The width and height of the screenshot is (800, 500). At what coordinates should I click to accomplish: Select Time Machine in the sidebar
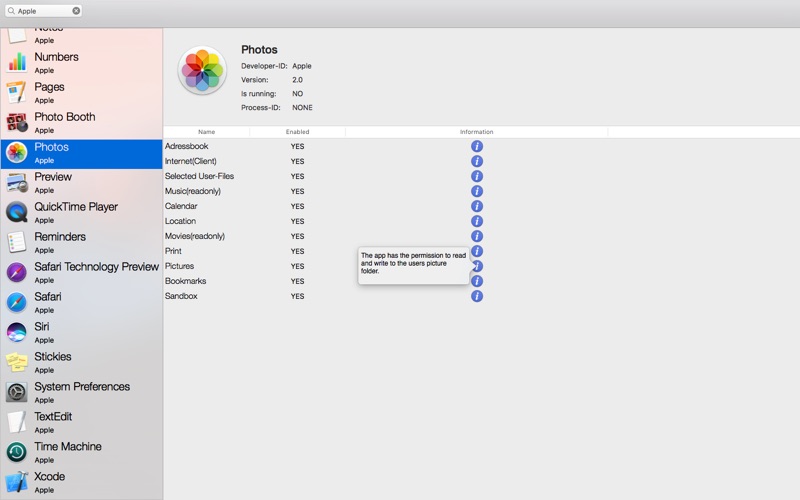(x=82, y=452)
